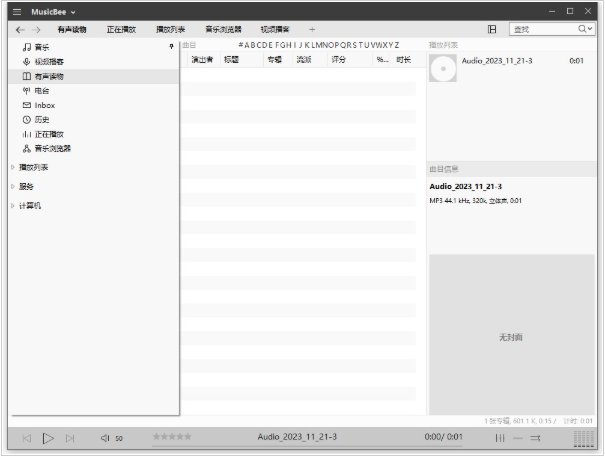Viewport: 605px width, 457px height.
Task: Select Audio_2023_11_21-3 in the playlist panel
Action: tap(497, 61)
